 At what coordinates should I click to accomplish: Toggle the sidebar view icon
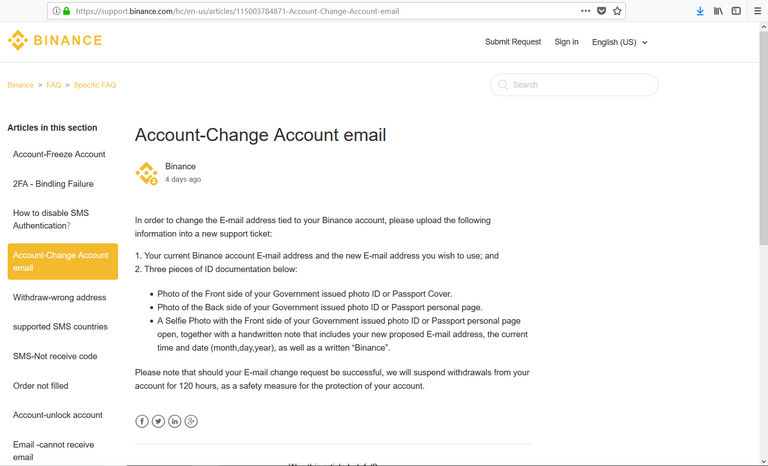[736, 11]
